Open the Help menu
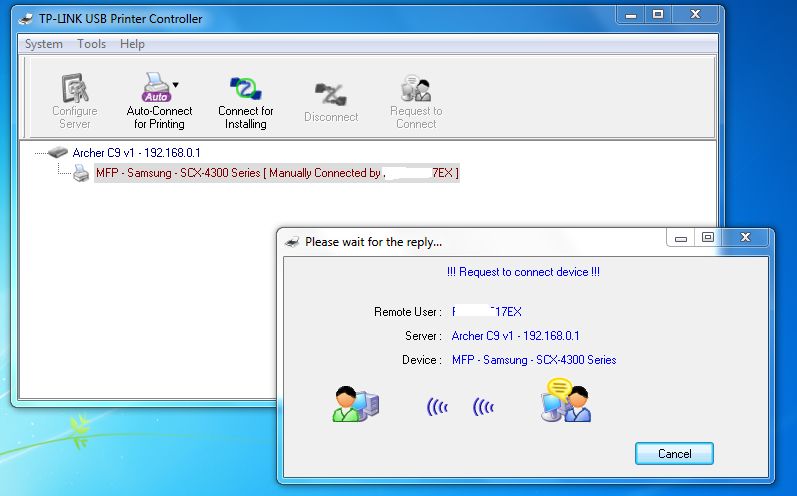 pos(132,44)
